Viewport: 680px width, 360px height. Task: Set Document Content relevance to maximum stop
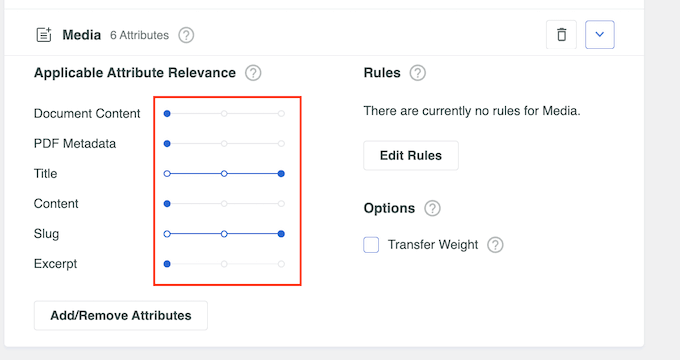[x=281, y=114]
